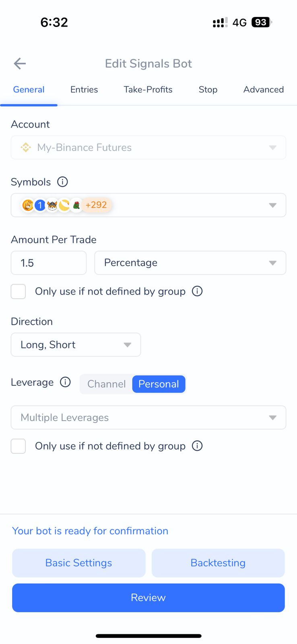Open the Take-Profits tab
Viewport: 297px width, 644px height.
click(148, 89)
